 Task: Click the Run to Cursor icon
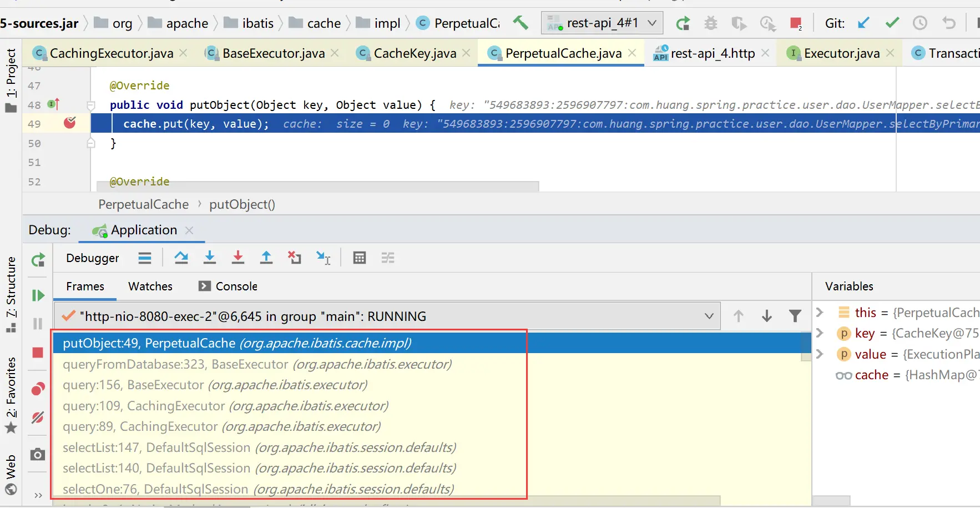click(x=324, y=258)
